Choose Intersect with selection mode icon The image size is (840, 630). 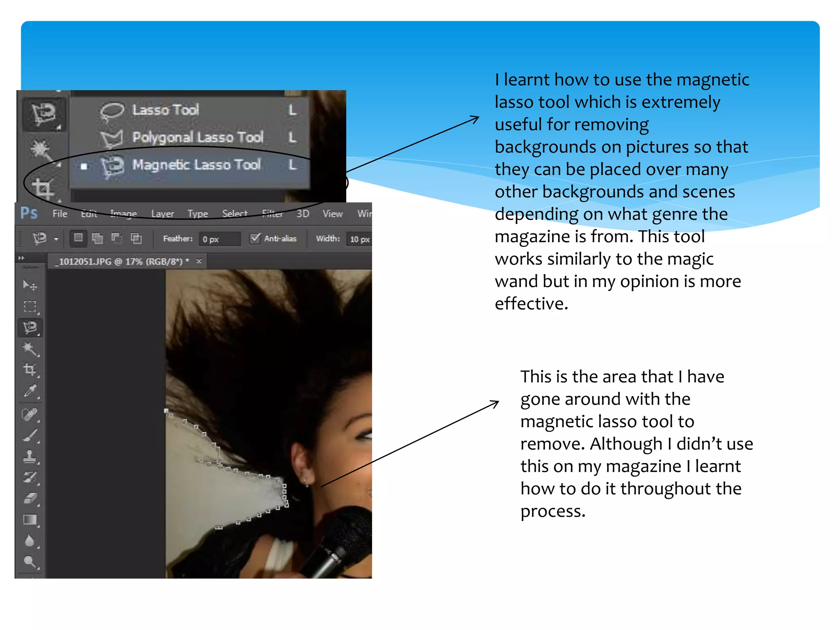click(136, 238)
